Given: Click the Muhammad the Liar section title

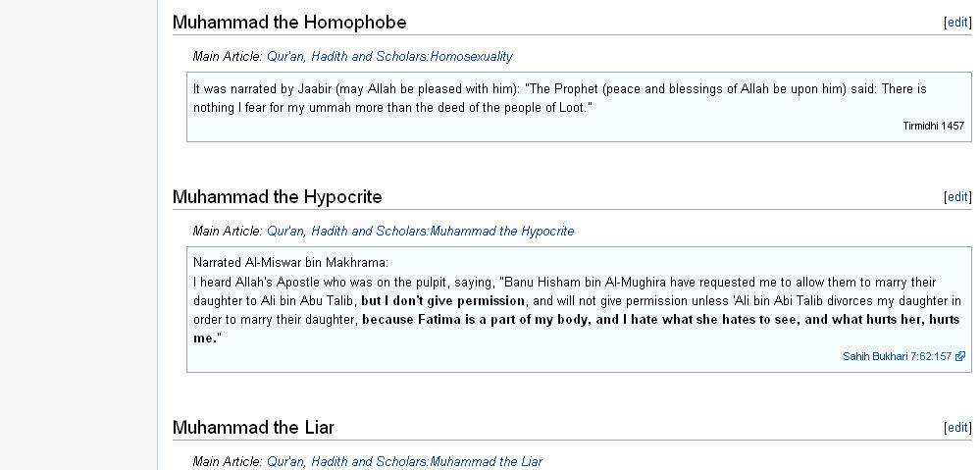Looking at the screenshot, I should tap(253, 428).
